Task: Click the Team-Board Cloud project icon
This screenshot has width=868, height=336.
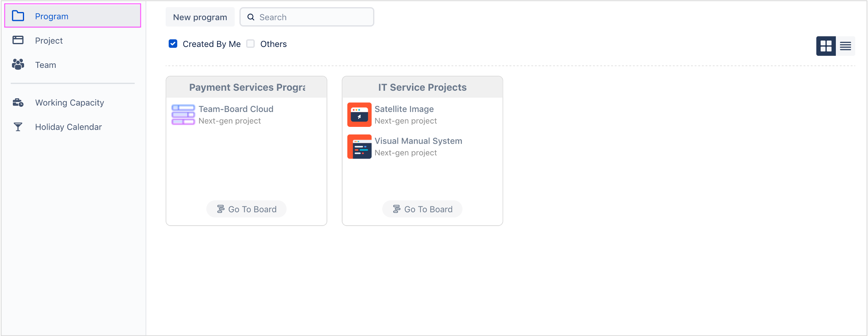Action: click(x=183, y=115)
